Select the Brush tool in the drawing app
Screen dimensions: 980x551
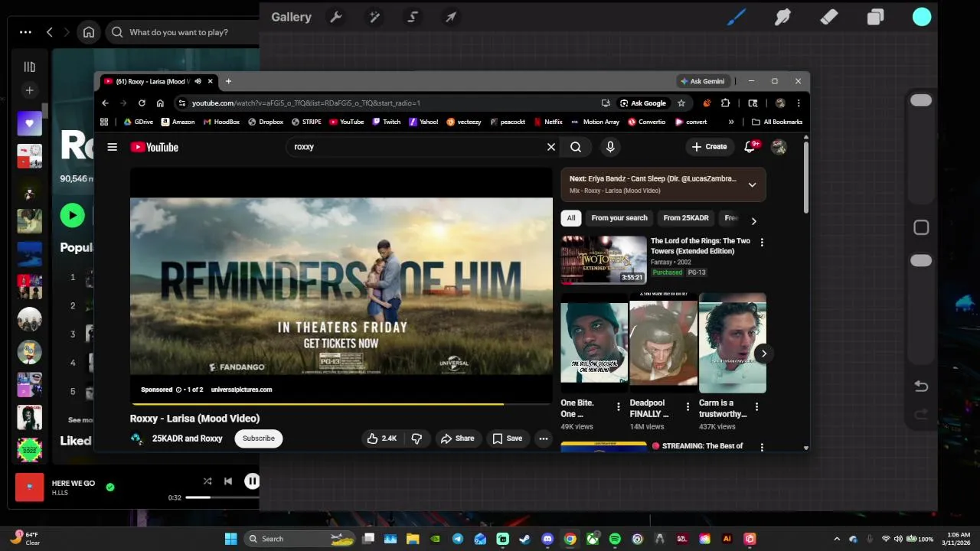(736, 17)
